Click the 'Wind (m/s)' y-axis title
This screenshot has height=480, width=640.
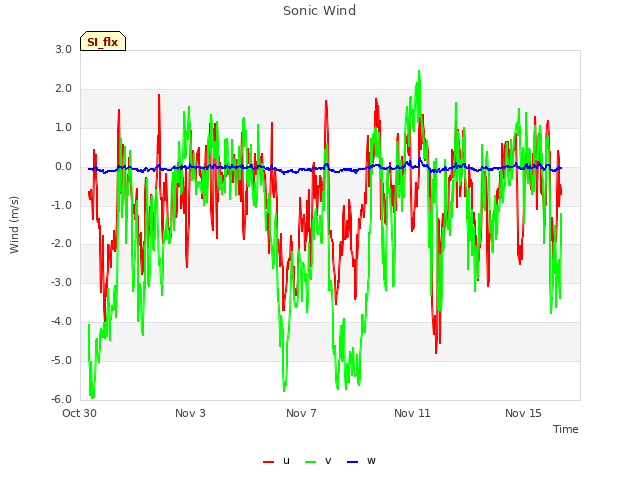pyautogui.click(x=14, y=225)
